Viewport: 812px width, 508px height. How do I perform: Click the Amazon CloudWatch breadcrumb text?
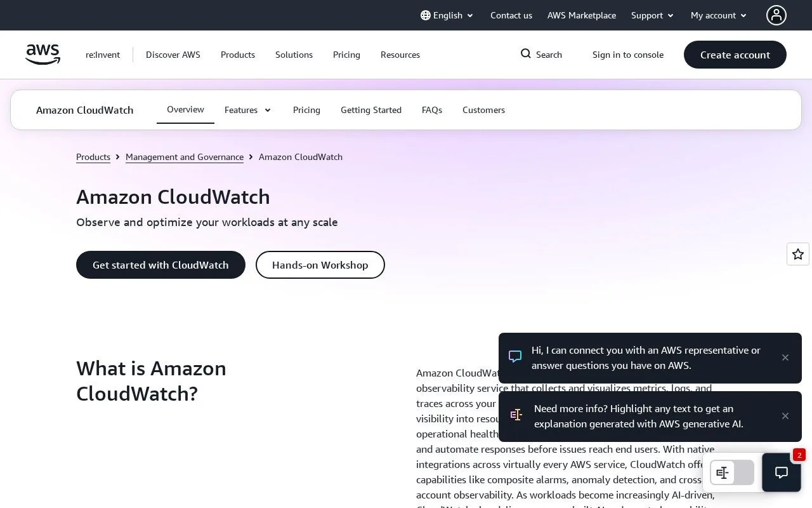coord(301,157)
